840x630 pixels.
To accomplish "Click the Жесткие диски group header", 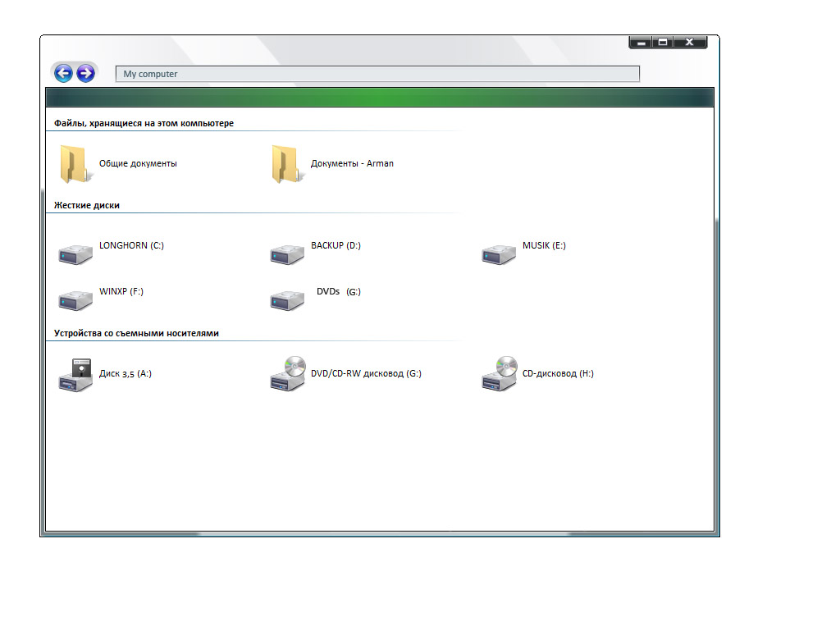I will (87, 205).
